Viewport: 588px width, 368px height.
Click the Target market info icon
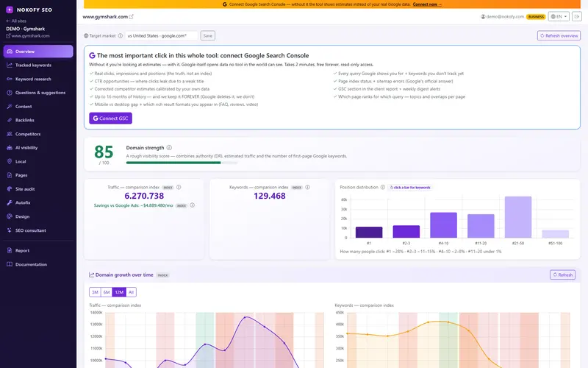tap(121, 35)
